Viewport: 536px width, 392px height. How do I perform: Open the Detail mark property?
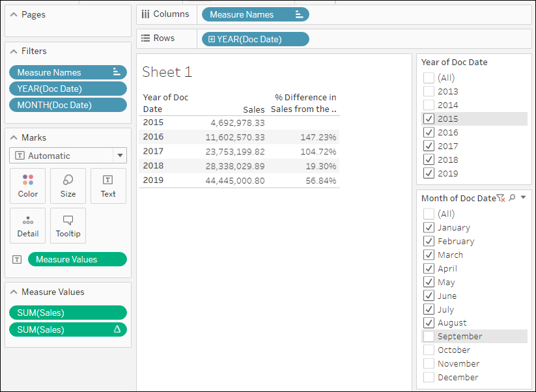[x=28, y=225]
